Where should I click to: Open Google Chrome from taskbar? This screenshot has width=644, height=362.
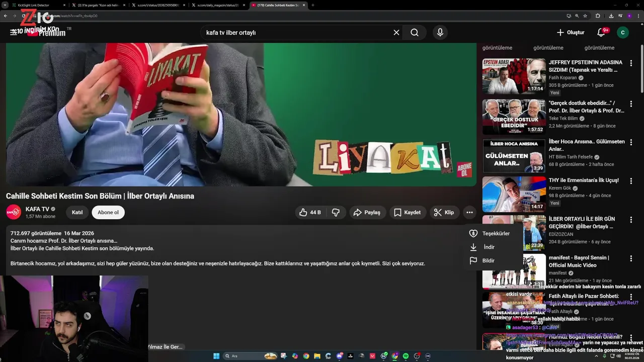(x=306, y=356)
